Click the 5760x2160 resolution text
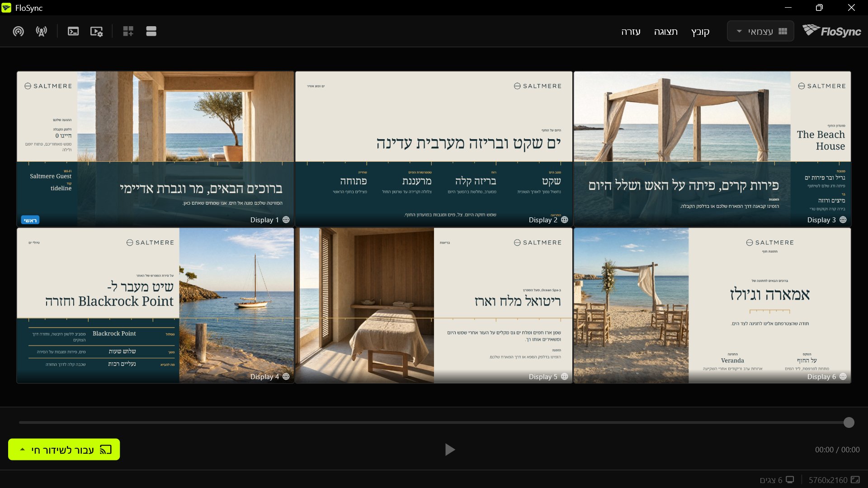The height and width of the screenshot is (488, 868). [828, 480]
